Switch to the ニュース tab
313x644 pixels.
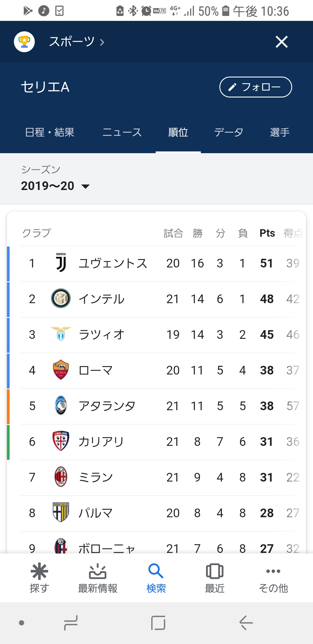click(122, 132)
